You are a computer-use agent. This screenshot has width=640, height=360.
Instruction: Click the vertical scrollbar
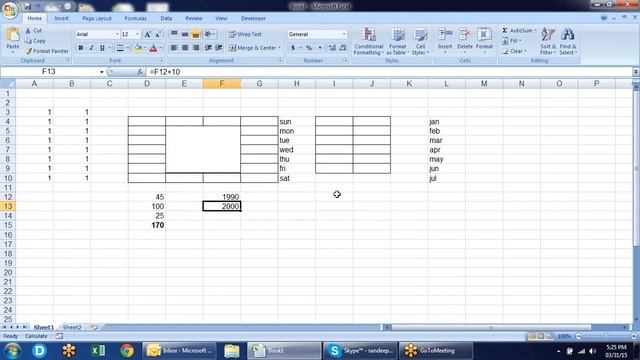point(636,167)
